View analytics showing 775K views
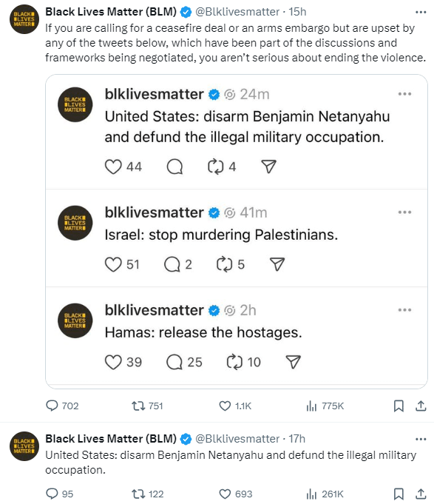Screen dimensions: 434x504 311,406
